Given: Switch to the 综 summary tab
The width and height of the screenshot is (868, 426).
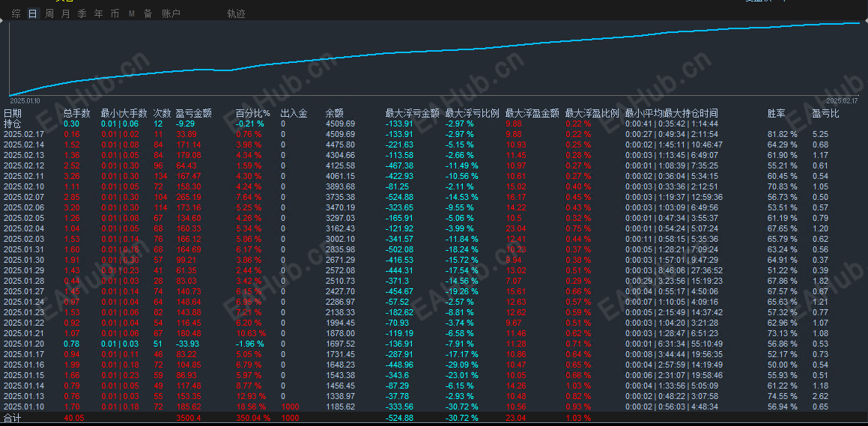Looking at the screenshot, I should coord(16,13).
